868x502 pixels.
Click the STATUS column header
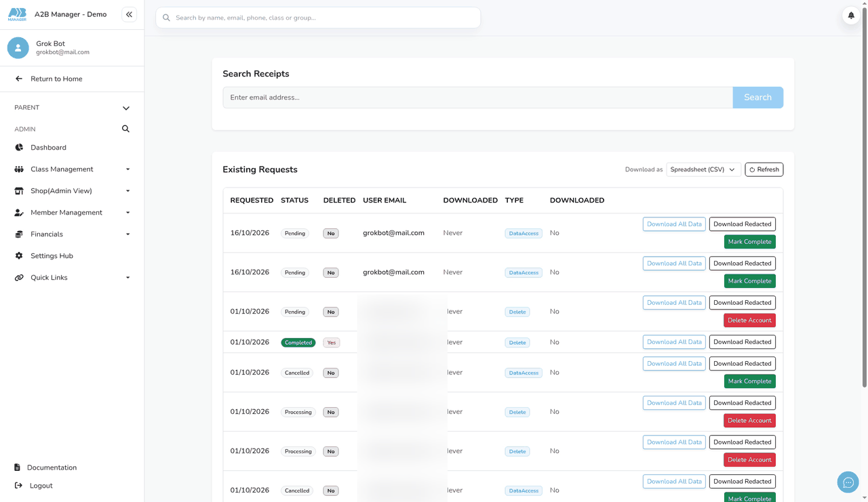pos(294,201)
